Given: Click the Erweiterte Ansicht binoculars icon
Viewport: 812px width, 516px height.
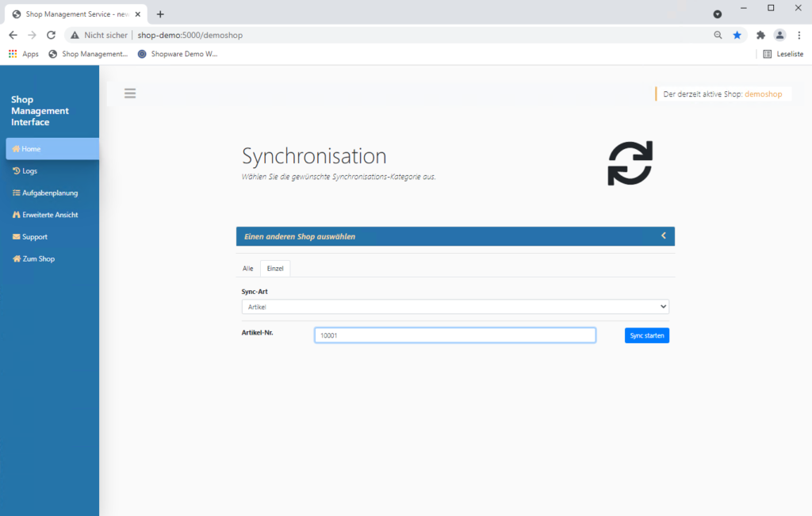Looking at the screenshot, I should click(x=16, y=214).
